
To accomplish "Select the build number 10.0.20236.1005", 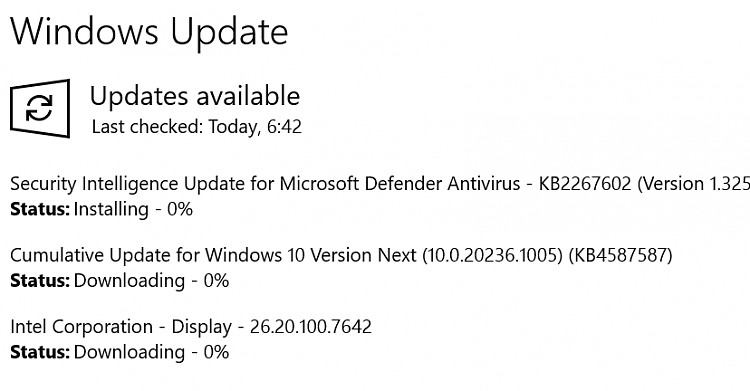I will tap(492, 255).
